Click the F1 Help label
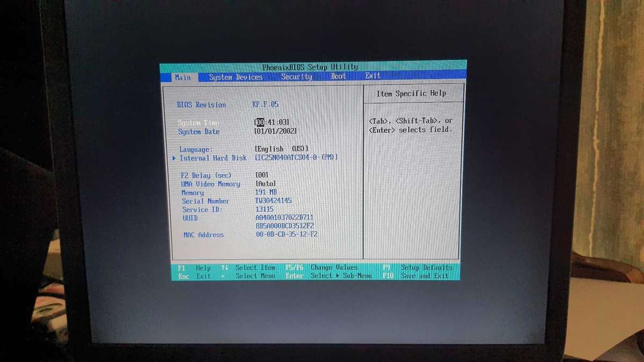The image size is (644, 362). click(193, 267)
